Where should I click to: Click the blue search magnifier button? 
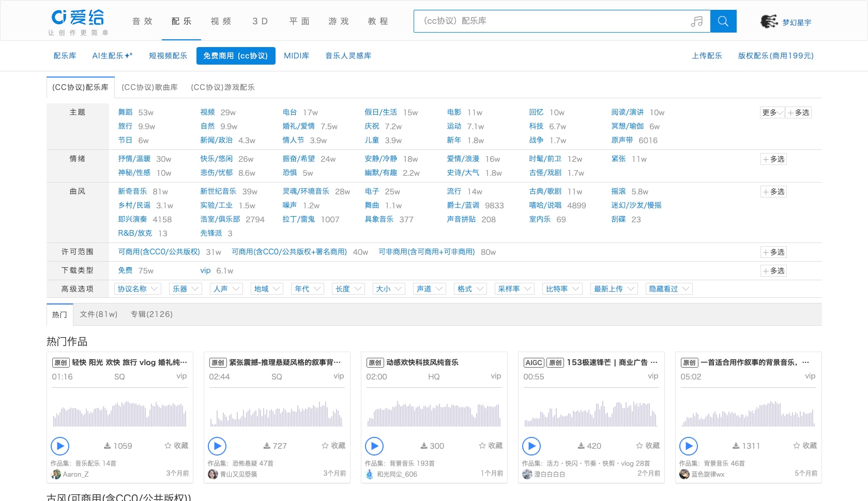coord(723,21)
